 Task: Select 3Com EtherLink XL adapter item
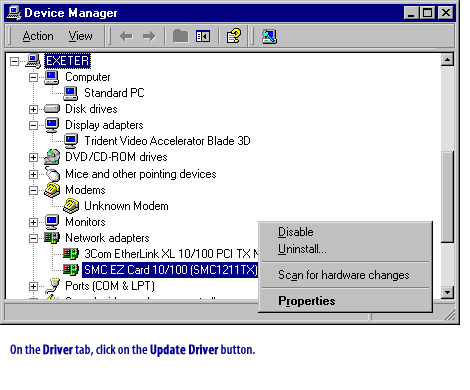click(x=171, y=254)
